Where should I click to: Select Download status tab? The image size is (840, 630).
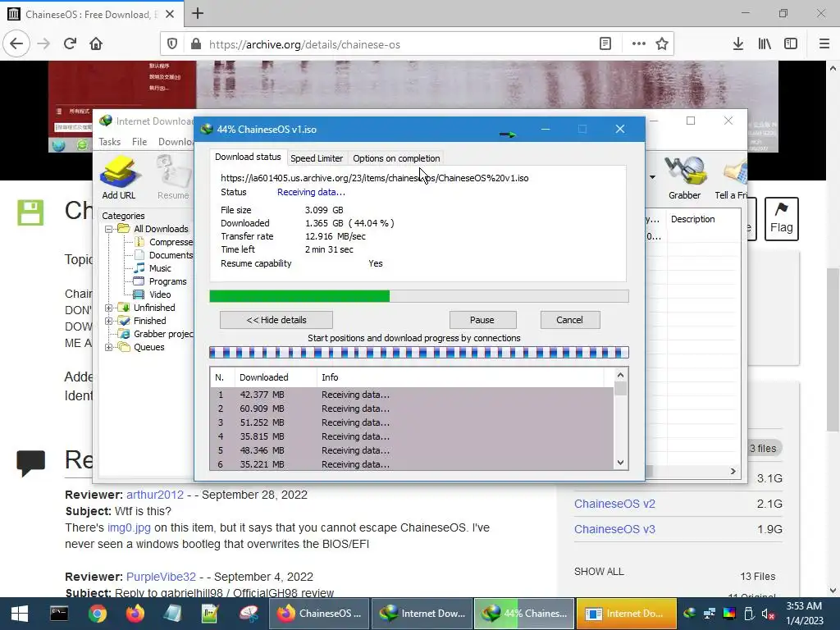click(x=248, y=157)
